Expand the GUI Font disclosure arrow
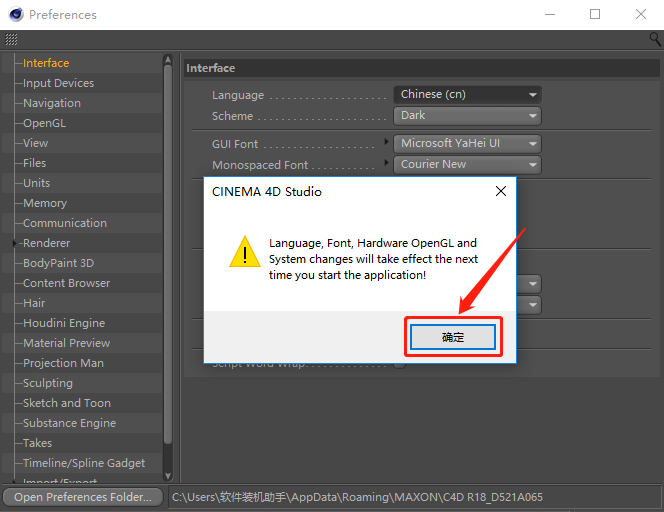Viewport: 664px width, 512px height. 386,141
